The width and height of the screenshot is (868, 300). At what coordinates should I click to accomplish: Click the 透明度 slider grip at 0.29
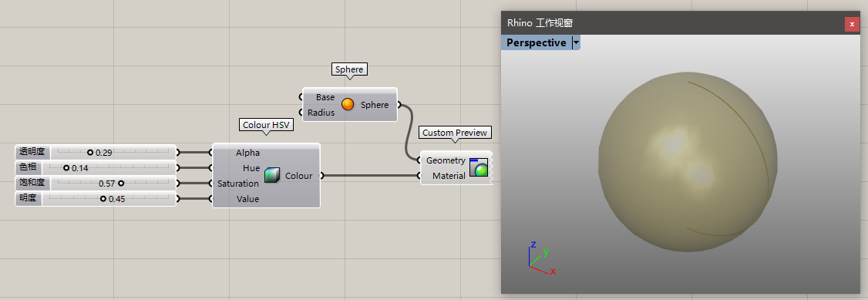pos(90,152)
